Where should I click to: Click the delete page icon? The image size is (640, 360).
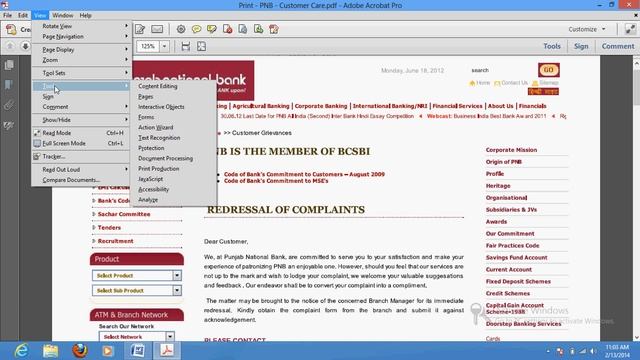coord(227,29)
